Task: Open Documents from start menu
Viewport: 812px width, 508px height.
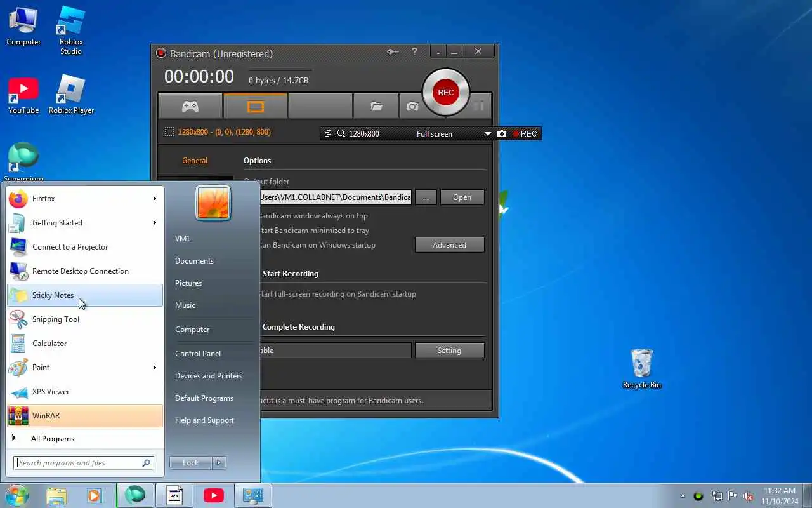Action: click(x=194, y=261)
